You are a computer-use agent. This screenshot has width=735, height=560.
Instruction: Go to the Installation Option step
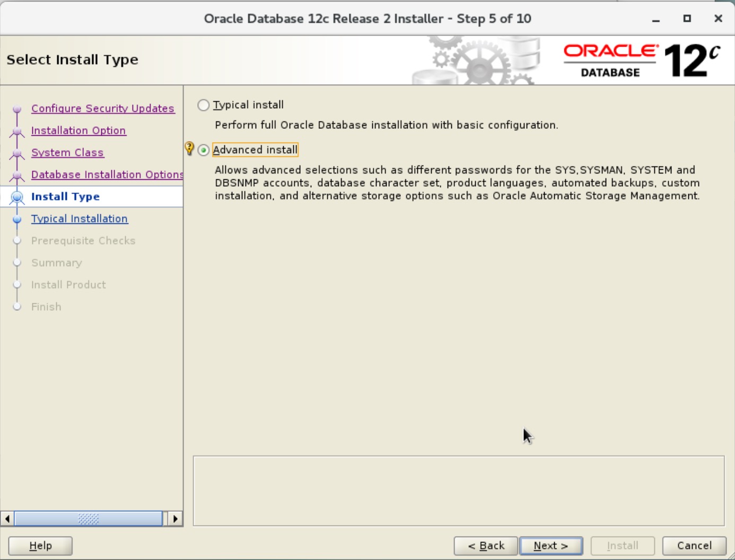click(x=78, y=130)
